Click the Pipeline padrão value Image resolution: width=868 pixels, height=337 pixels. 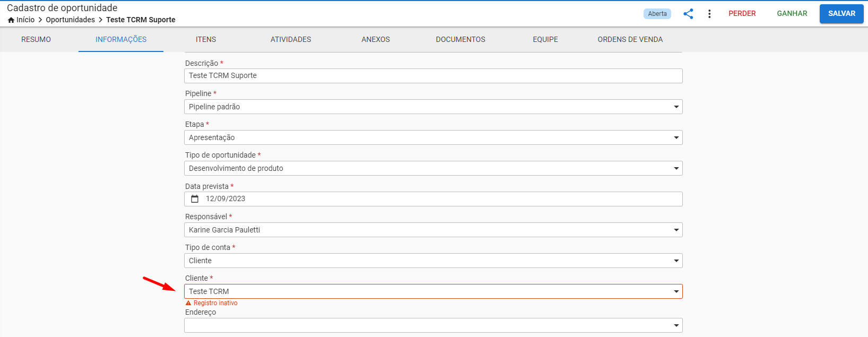click(x=214, y=107)
